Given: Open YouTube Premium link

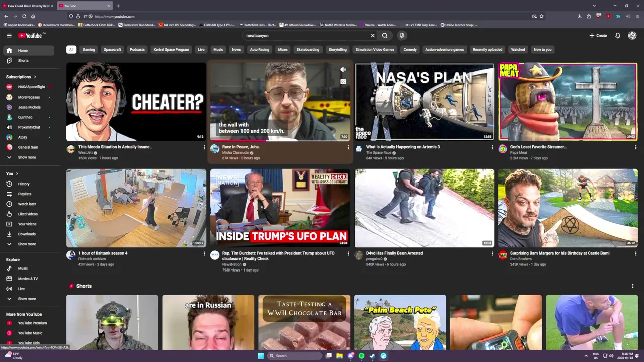Looking at the screenshot, I should point(29,323).
